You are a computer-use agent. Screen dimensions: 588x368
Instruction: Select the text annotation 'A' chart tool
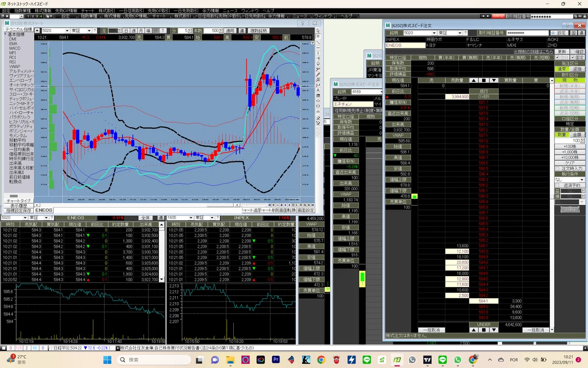coord(318,90)
